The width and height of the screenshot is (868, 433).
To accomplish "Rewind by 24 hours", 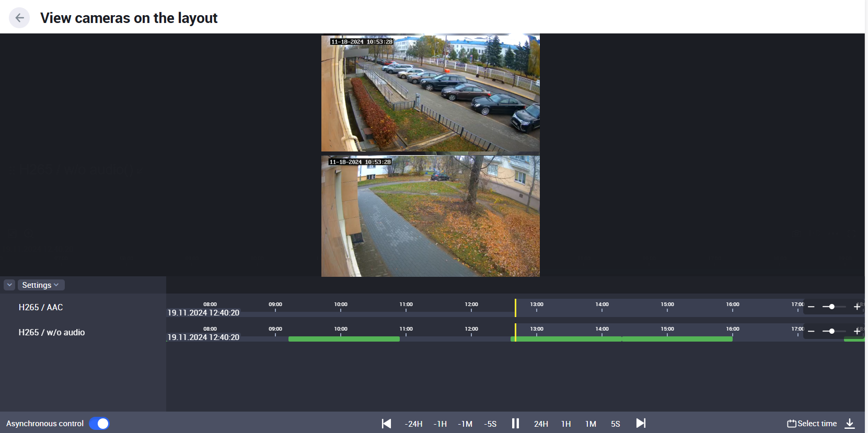I will 413,424.
